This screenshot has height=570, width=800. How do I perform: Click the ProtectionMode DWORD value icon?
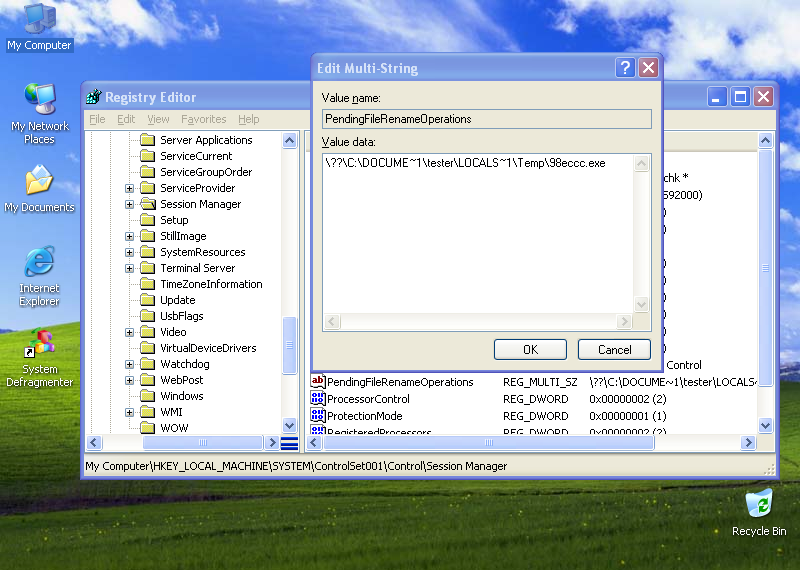point(318,415)
